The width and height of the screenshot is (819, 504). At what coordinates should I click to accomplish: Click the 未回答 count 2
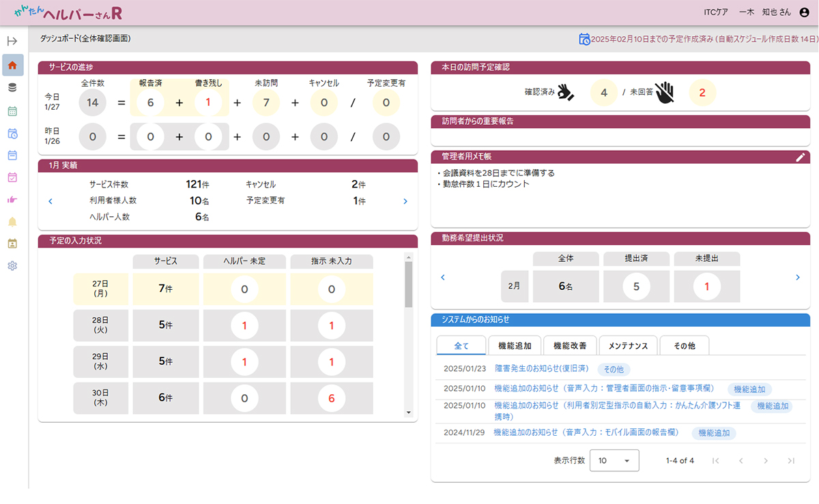(x=703, y=93)
